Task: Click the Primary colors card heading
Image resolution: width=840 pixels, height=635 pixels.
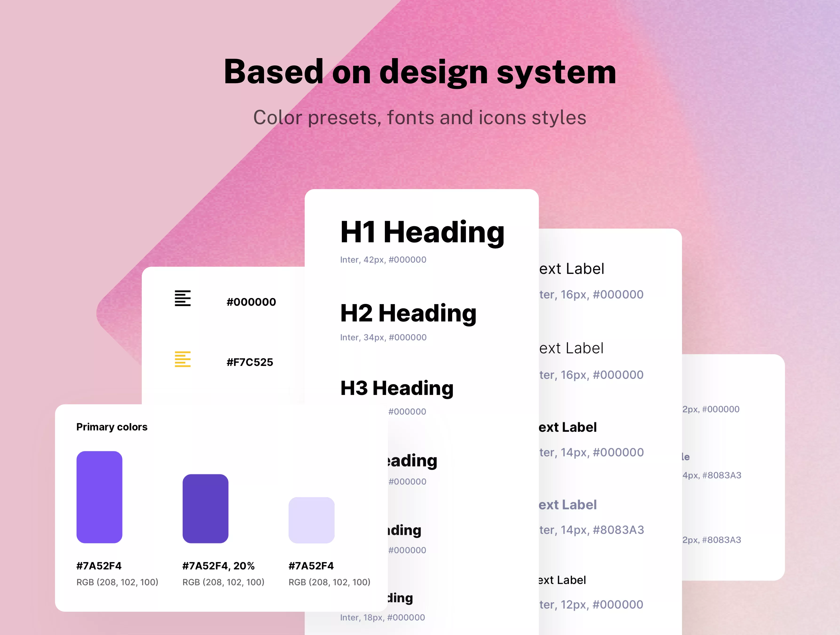Action: coord(112,427)
